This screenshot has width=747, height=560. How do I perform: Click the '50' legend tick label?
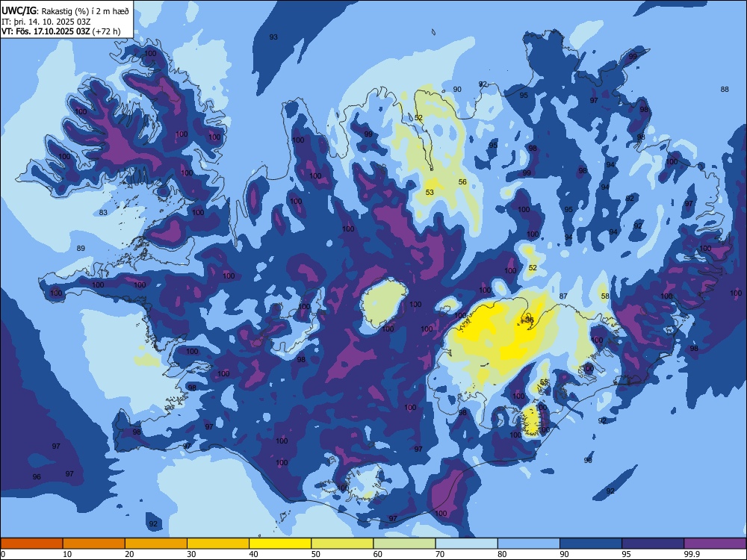[316, 554]
